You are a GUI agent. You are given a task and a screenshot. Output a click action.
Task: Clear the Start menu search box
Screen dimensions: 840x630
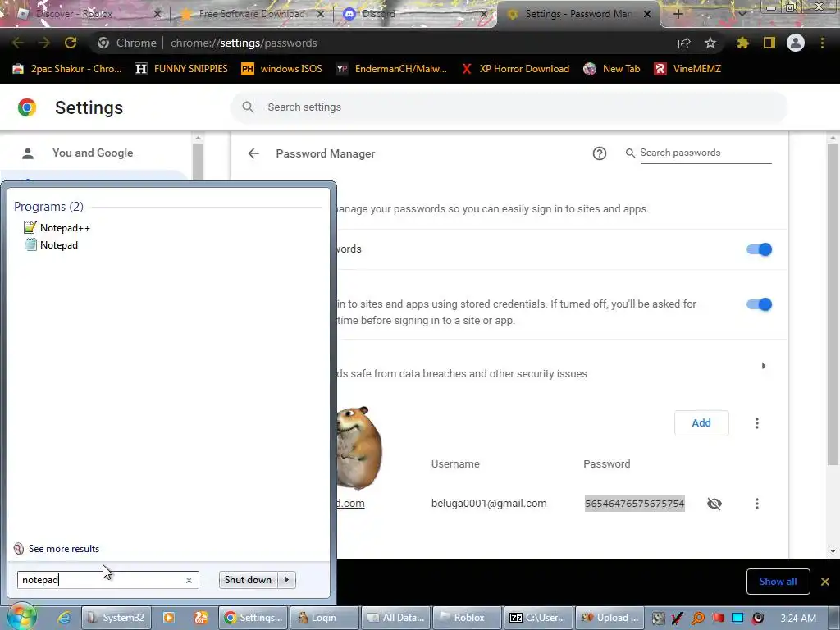pos(189,580)
